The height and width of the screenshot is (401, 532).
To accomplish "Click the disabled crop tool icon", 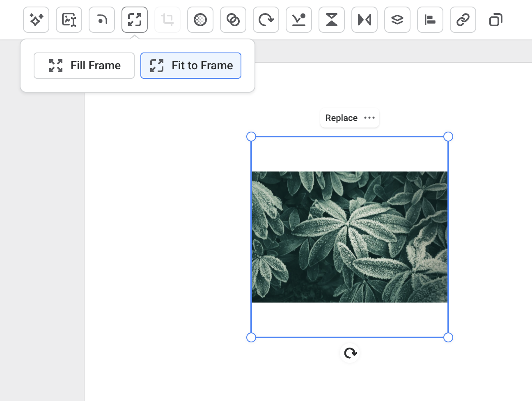I will click(x=167, y=20).
